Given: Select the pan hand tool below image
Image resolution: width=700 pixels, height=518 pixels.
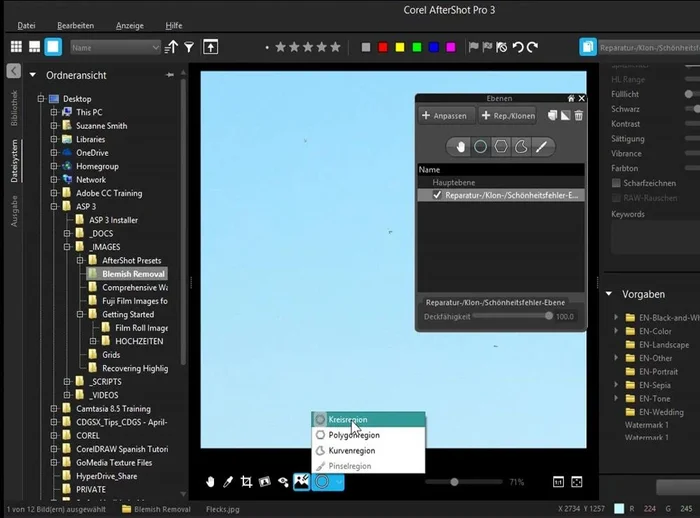Looking at the screenshot, I should 210,482.
